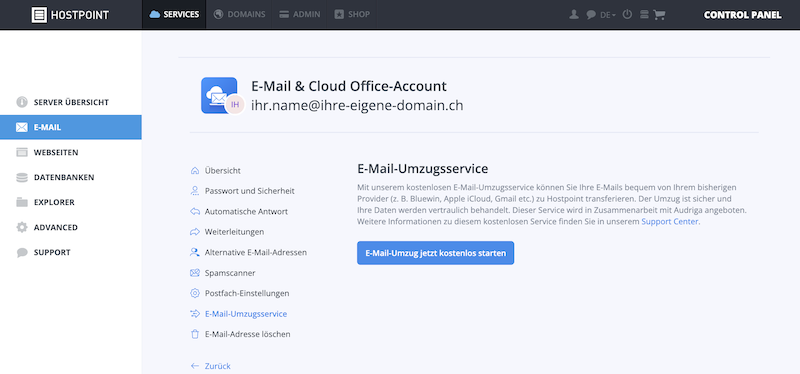Click the Control Panel title

[x=742, y=15]
